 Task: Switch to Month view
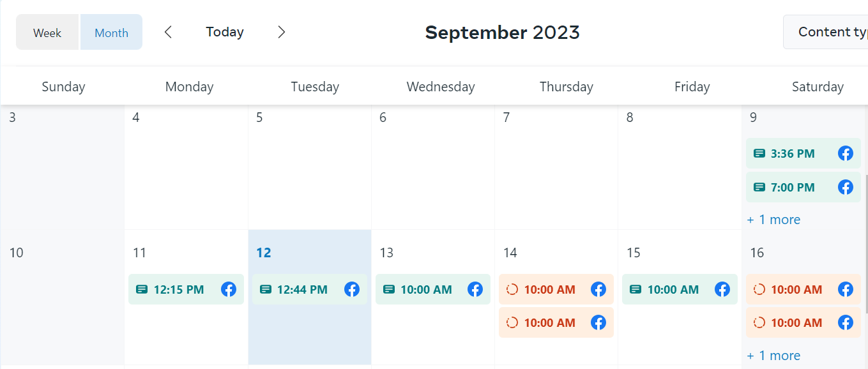[x=111, y=33]
